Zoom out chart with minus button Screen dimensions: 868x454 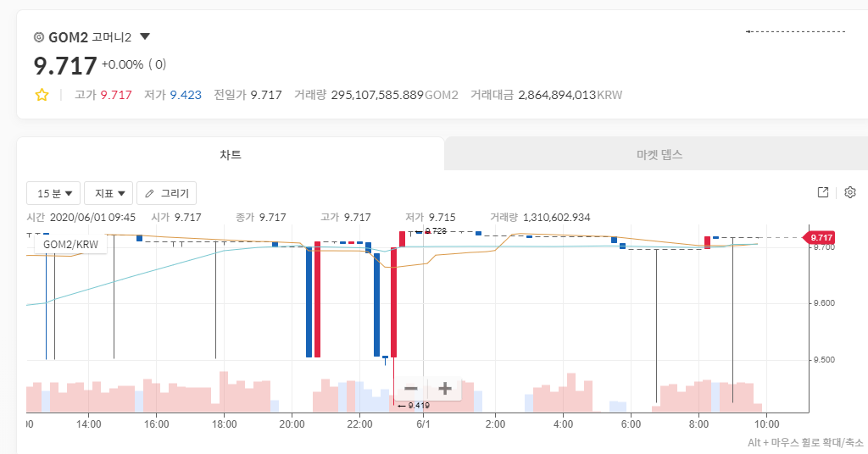point(411,389)
